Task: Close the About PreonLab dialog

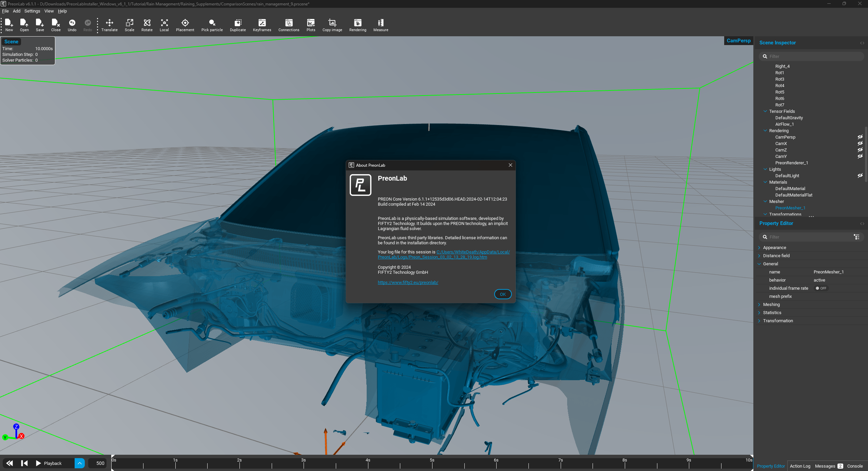Action: 510,165
